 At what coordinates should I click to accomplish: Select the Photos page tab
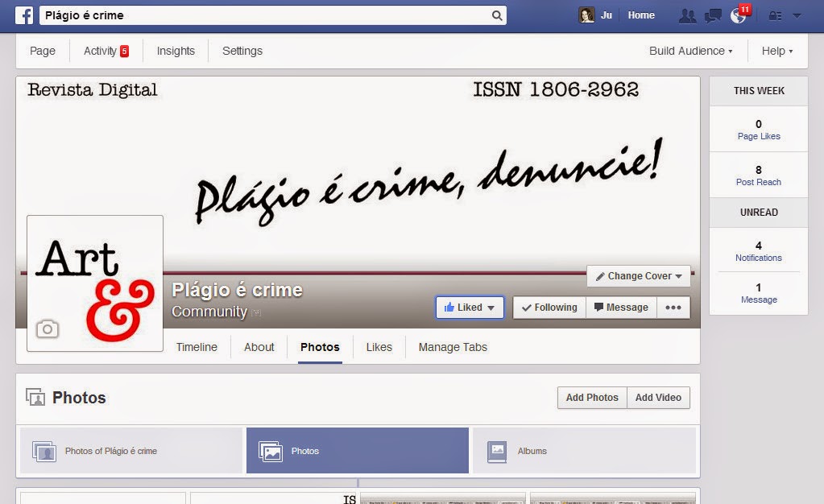click(320, 347)
